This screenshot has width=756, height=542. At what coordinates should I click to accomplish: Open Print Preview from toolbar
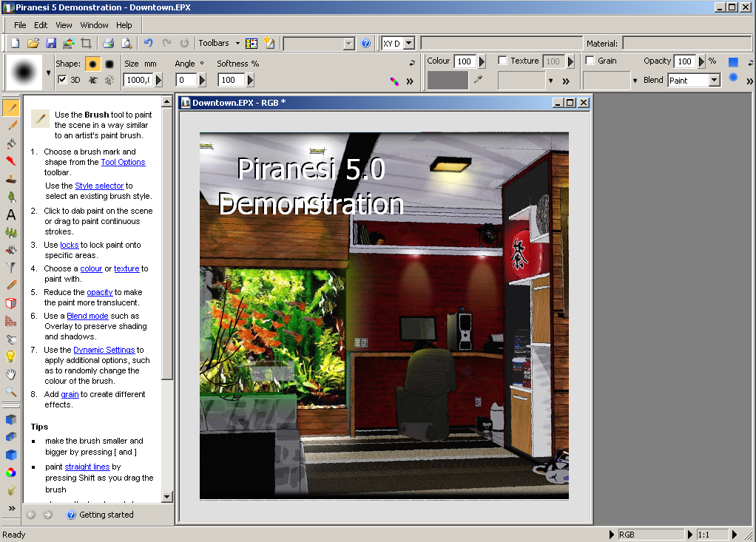126,44
